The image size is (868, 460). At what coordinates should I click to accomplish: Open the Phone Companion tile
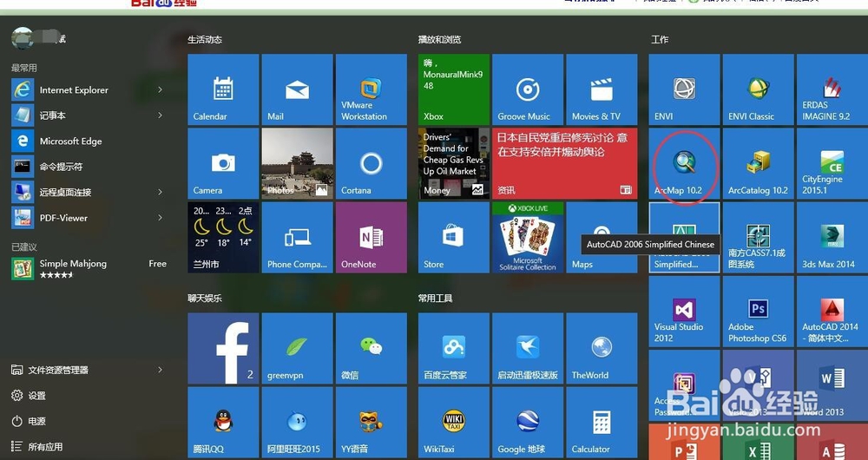[297, 238]
